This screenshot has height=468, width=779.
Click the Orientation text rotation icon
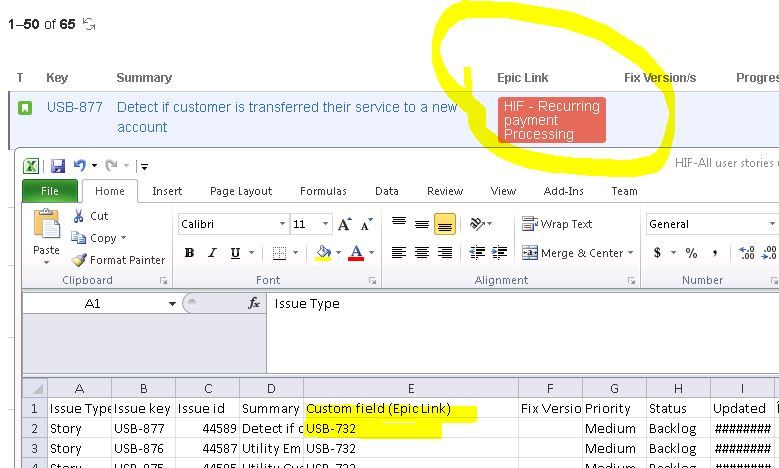point(477,224)
